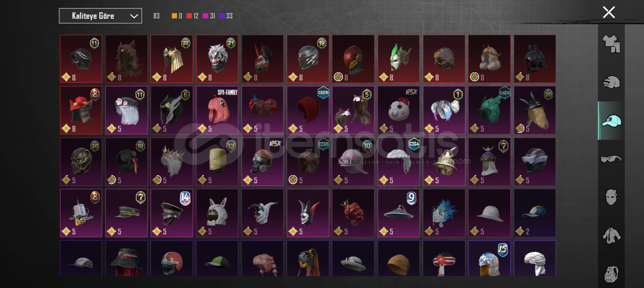Select the helmet with badge 15

coord(489,258)
